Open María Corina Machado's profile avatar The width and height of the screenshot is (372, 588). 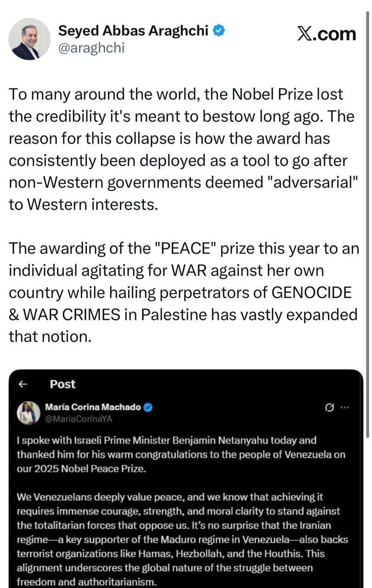[x=26, y=413]
